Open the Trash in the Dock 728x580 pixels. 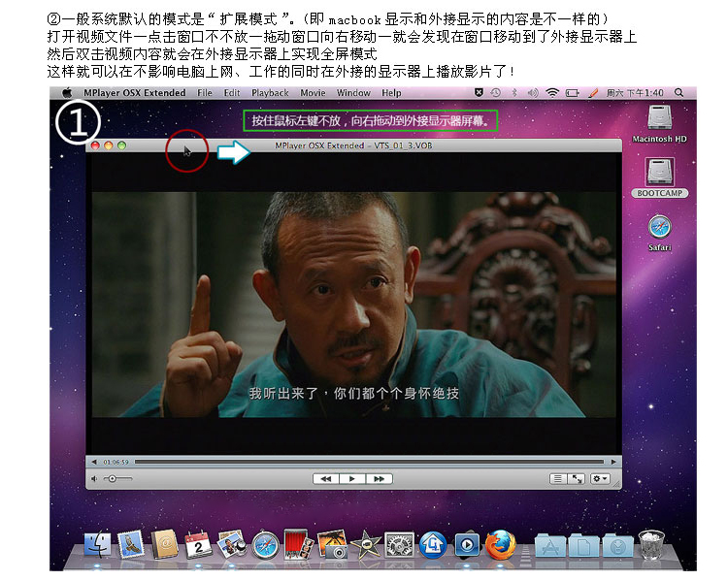coord(652,544)
